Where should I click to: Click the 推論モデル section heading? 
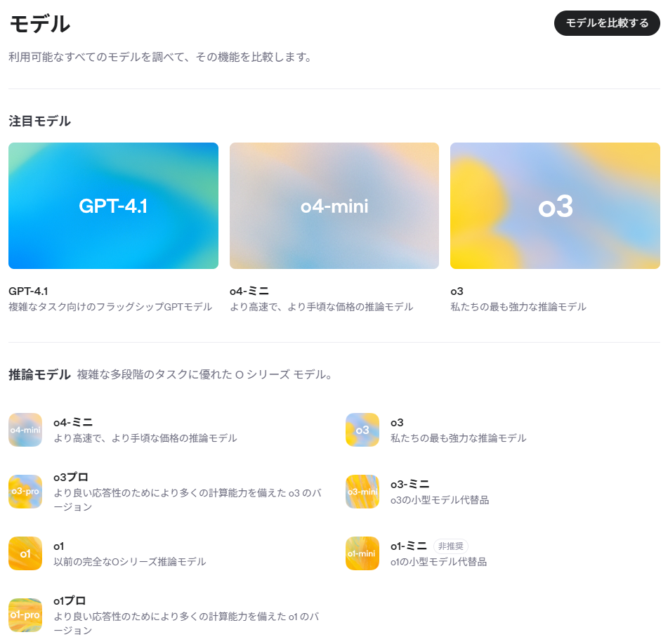39,374
